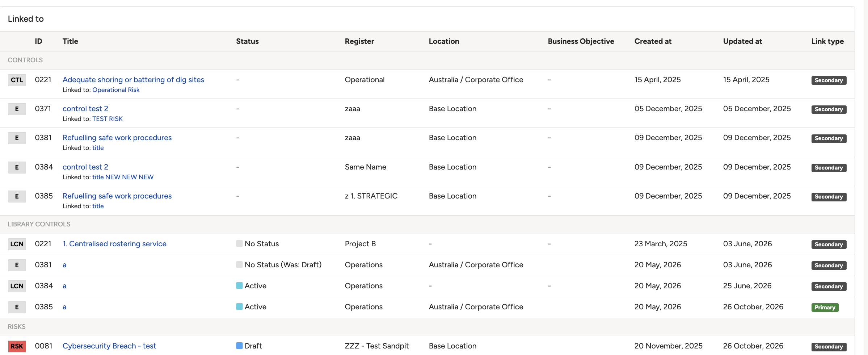Click the E badge for control 0384 Same Name

coord(17,167)
